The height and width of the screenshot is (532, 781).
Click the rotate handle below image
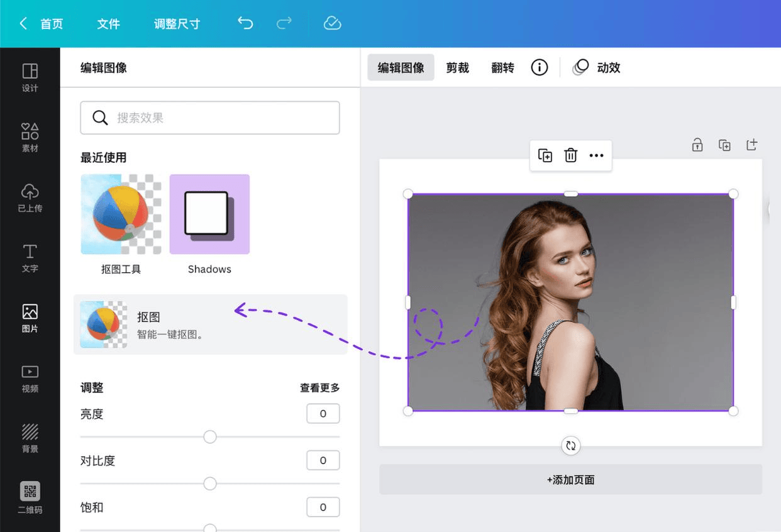click(x=570, y=446)
